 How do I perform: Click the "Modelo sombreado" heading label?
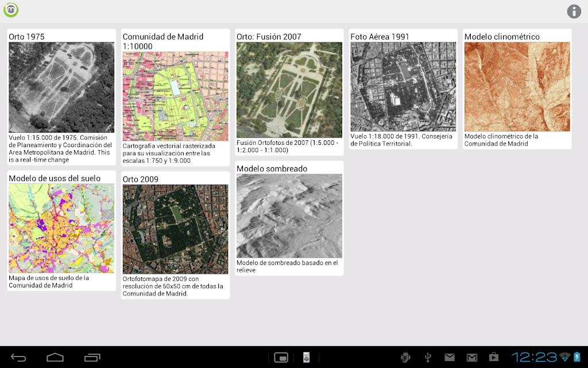272,168
